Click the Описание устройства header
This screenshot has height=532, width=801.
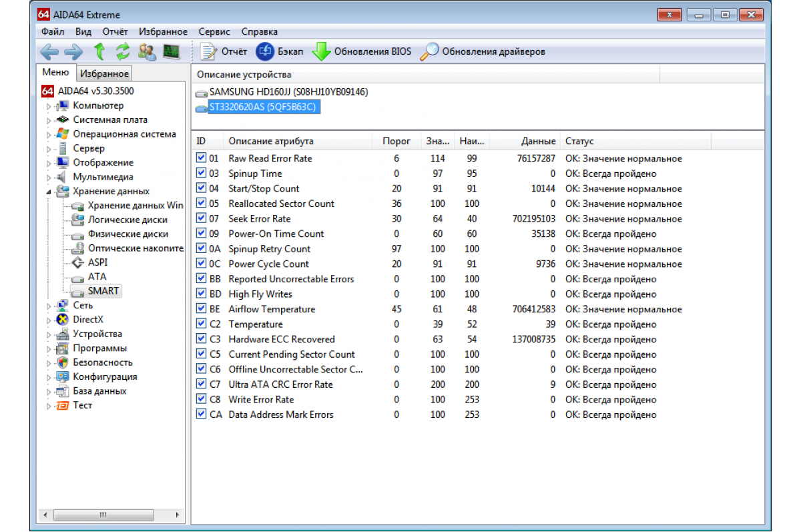point(425,75)
